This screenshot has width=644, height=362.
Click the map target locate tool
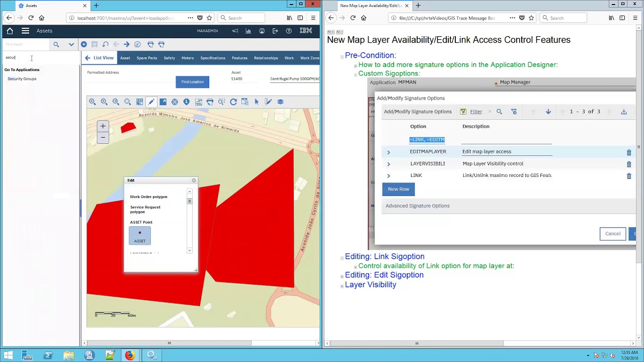coord(175,102)
